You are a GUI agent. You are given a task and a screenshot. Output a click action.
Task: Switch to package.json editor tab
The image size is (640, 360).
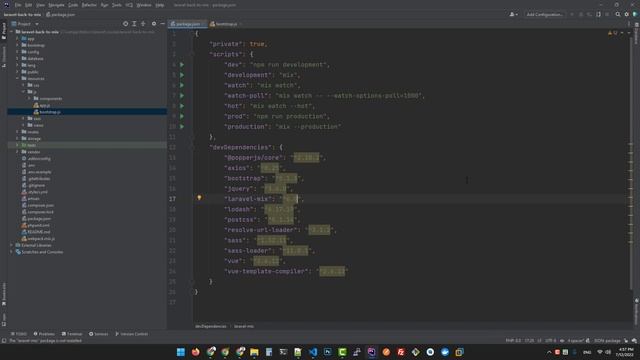[186, 24]
